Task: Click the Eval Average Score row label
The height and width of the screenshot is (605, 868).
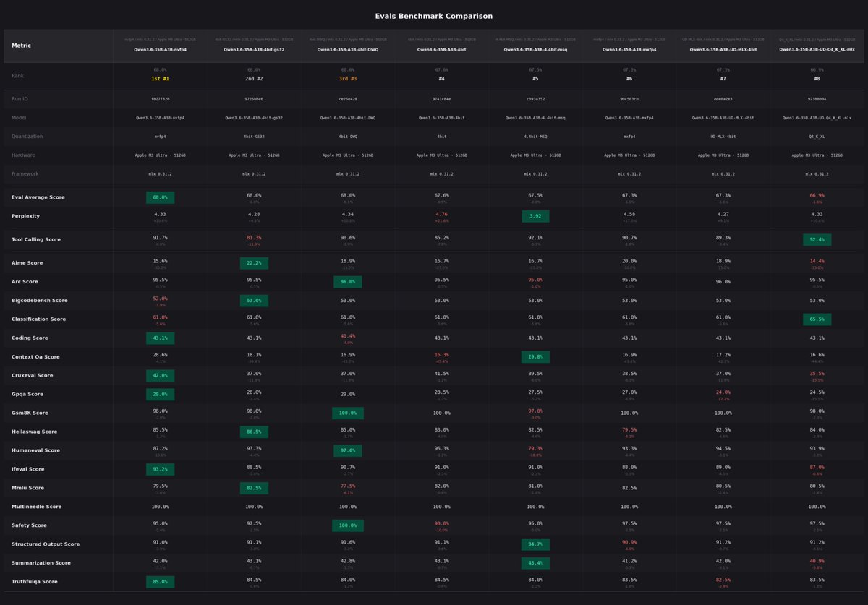Action: point(38,197)
